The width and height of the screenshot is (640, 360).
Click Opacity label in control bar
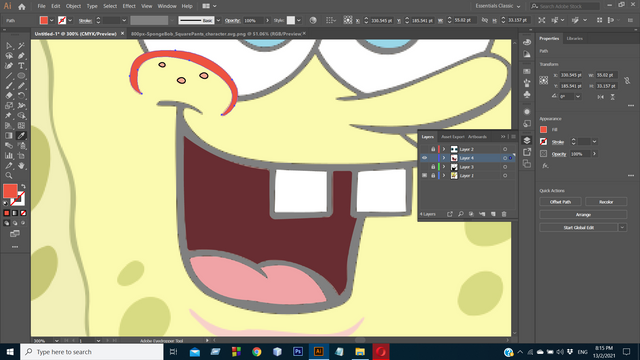point(232,20)
